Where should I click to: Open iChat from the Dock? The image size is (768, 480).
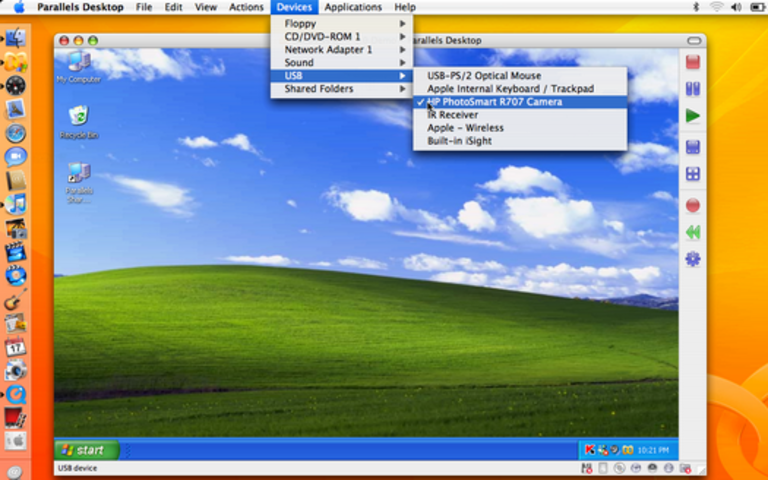[15, 157]
